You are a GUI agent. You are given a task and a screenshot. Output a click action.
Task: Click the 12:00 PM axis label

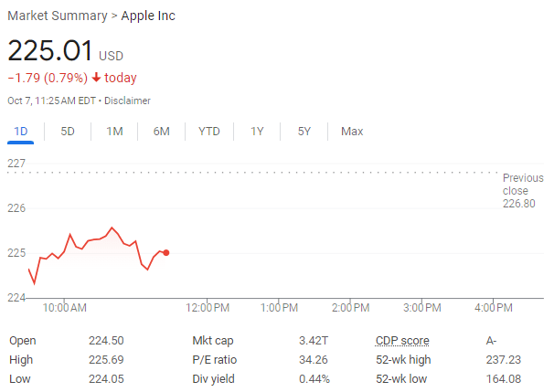[208, 308]
